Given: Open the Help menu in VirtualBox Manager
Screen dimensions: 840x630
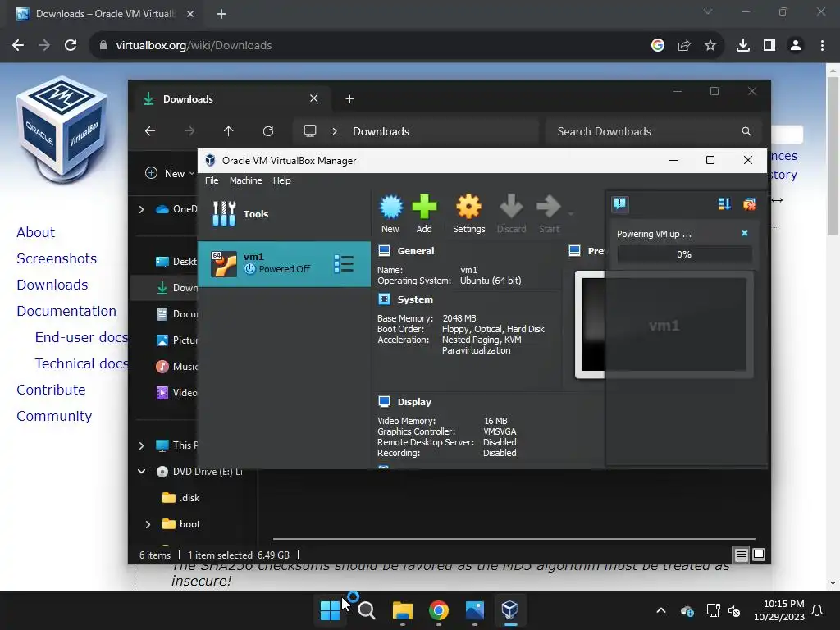Looking at the screenshot, I should click(282, 180).
